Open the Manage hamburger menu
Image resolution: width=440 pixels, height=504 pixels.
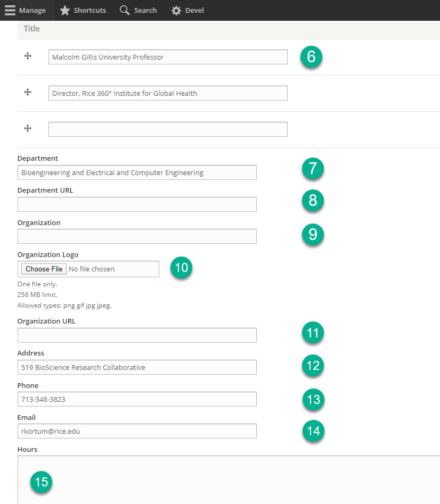click(10, 10)
